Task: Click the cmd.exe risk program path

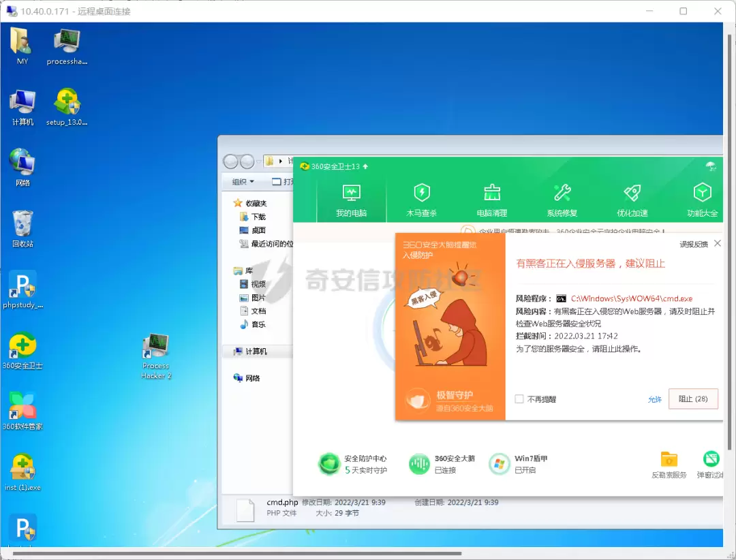Action: point(631,298)
